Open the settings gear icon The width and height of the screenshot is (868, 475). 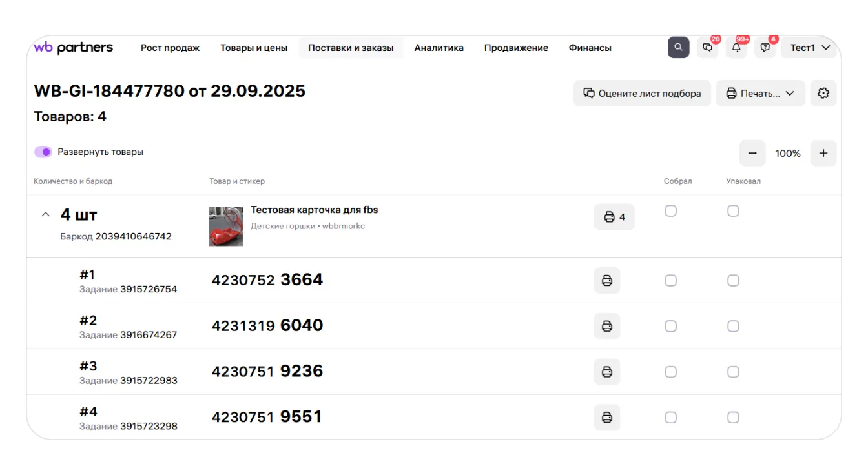[823, 94]
